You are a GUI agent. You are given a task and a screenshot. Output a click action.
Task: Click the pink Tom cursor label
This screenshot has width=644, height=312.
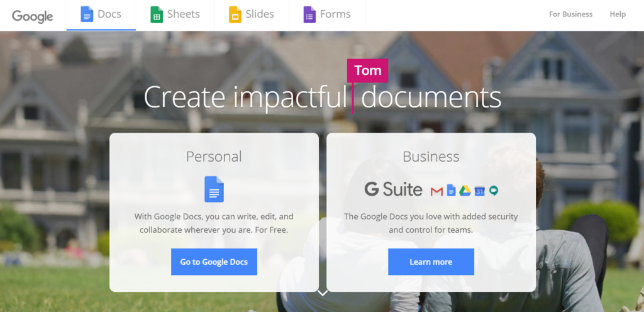367,70
